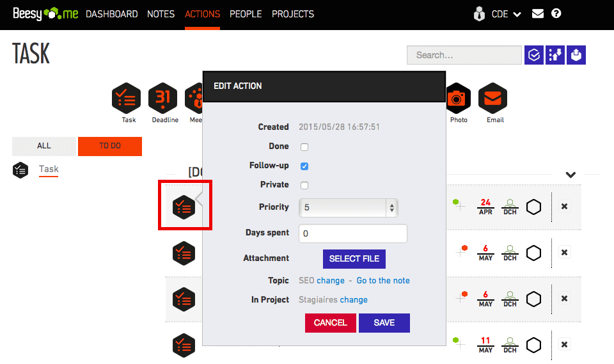Click the Beesy.me logo
Screen dimensions: 614x364
pyautogui.click(x=45, y=14)
